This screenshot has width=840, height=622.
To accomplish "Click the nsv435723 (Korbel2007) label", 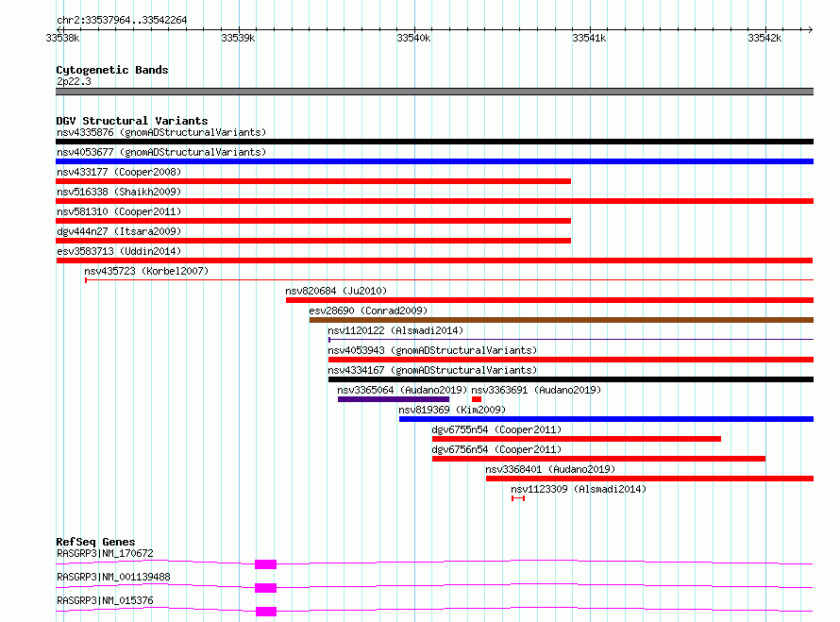I will click(146, 271).
